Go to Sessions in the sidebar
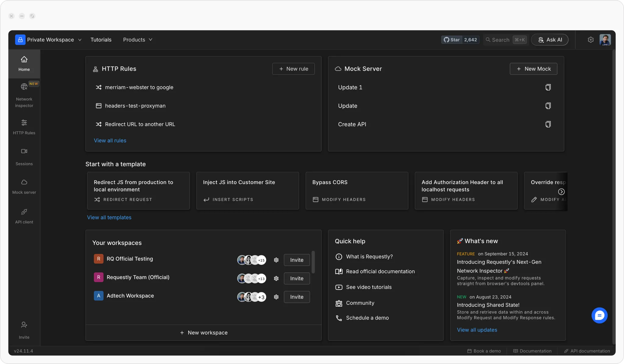This screenshot has width=624, height=364. pyautogui.click(x=24, y=157)
